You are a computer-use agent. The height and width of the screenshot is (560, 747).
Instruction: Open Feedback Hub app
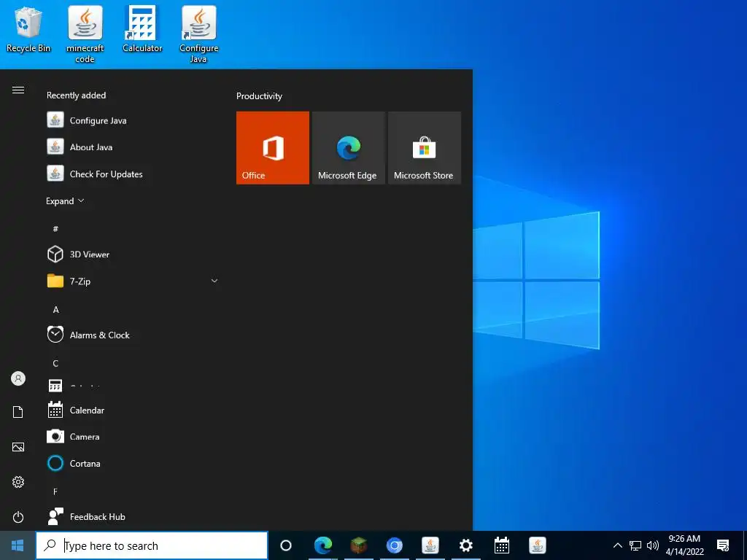(133, 517)
